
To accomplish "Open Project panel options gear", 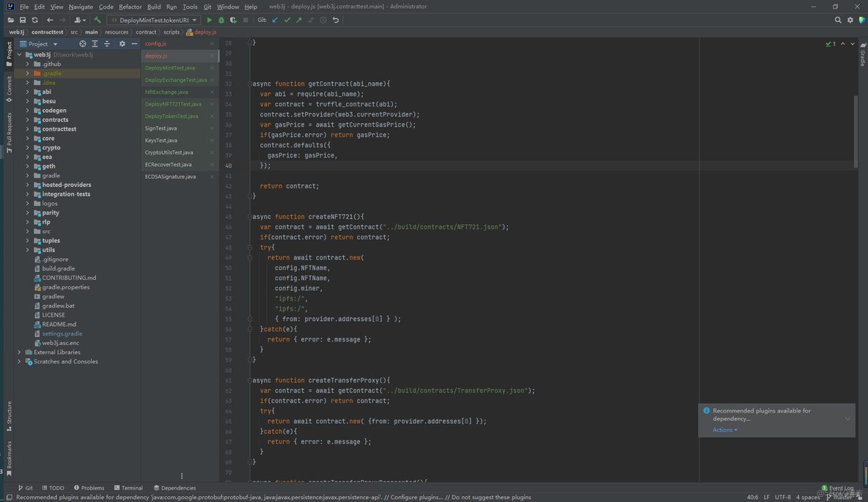I will click(122, 44).
